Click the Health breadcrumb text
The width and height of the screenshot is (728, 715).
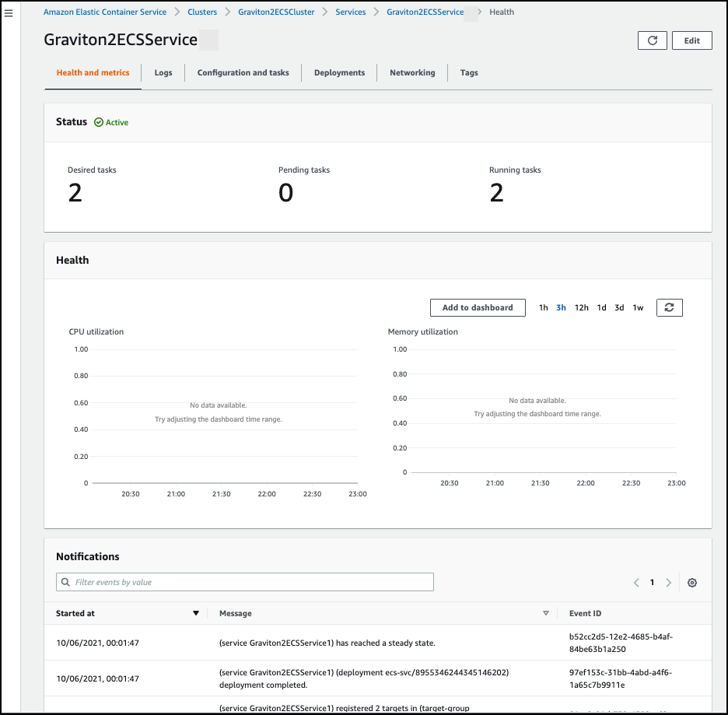[502, 12]
